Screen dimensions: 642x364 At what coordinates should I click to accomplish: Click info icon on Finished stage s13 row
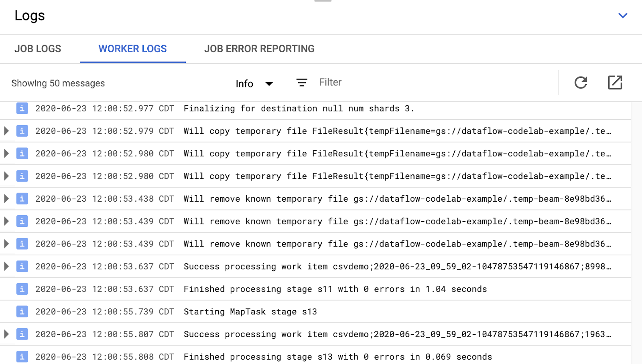coord(22,356)
